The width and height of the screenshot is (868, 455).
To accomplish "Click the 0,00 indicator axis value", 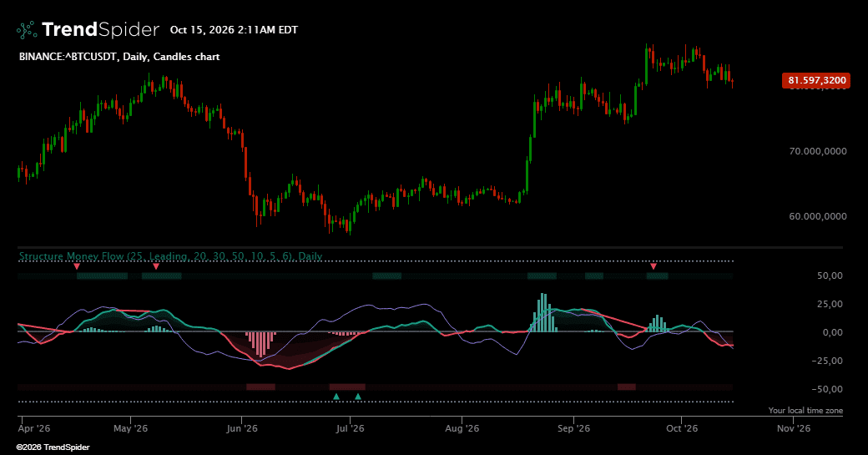I will [x=833, y=332].
